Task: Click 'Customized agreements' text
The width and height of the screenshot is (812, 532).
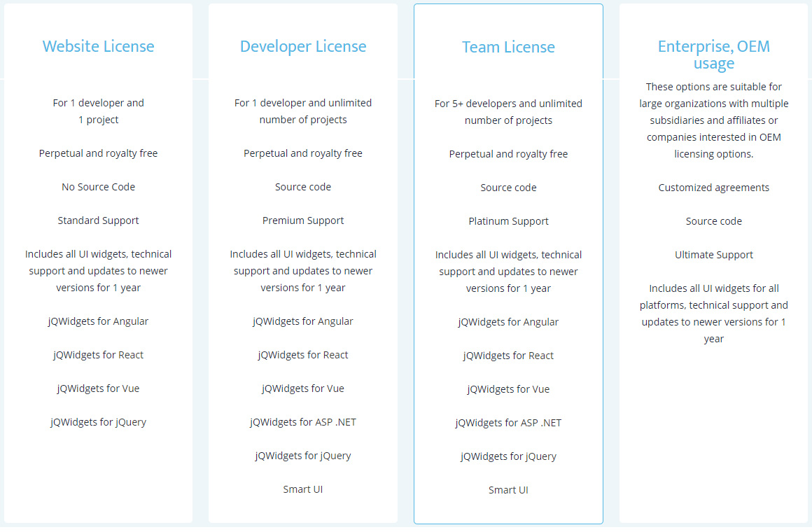Action: pyautogui.click(x=713, y=188)
